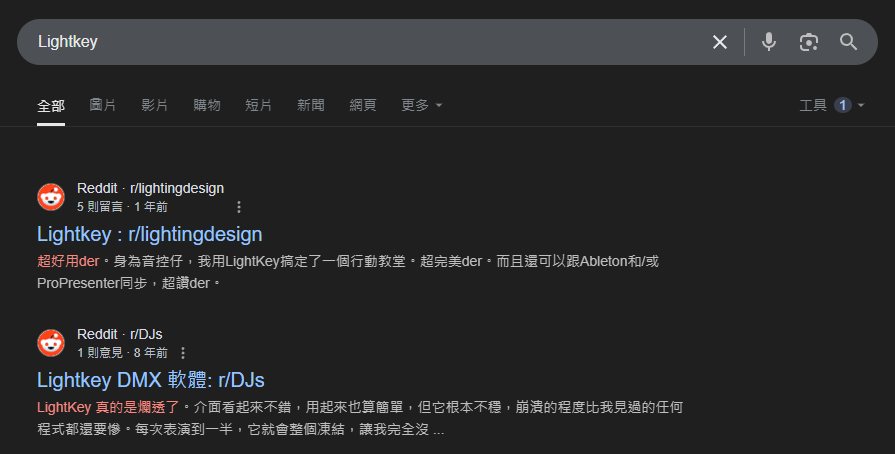Viewport: 895px width, 454px height.
Task: Switch to the 圖片 tab
Action: pos(103,105)
